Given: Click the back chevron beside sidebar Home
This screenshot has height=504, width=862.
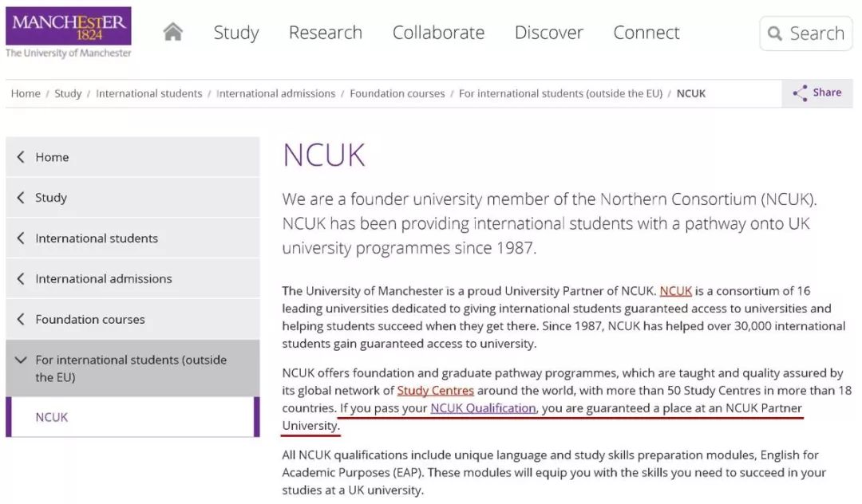Looking at the screenshot, I should click(21, 157).
